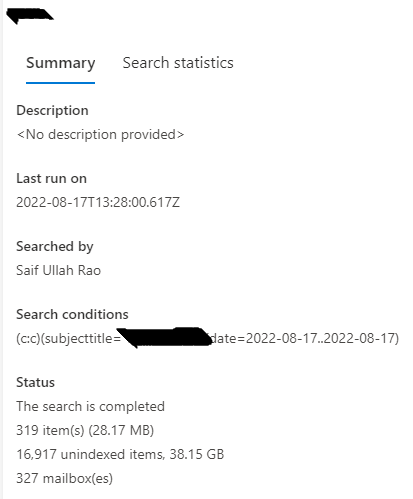Click the date range 2022-08-17..2022-08-17 condition

point(304,338)
